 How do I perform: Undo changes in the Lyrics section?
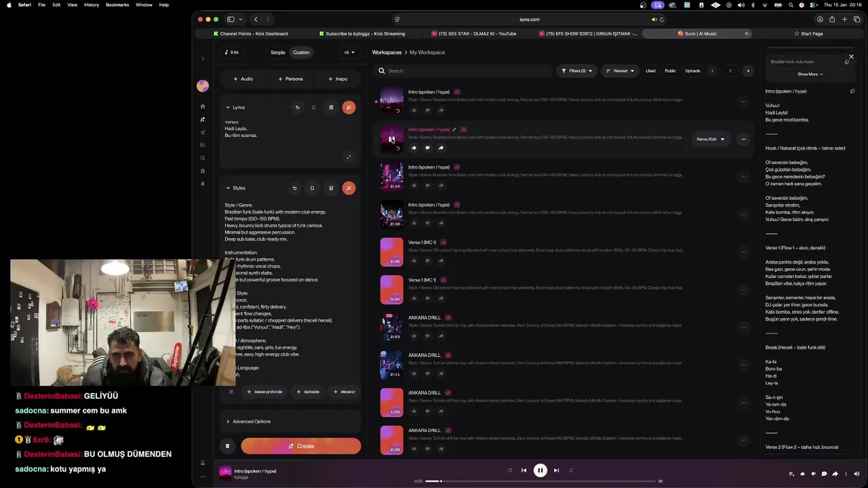click(x=297, y=107)
